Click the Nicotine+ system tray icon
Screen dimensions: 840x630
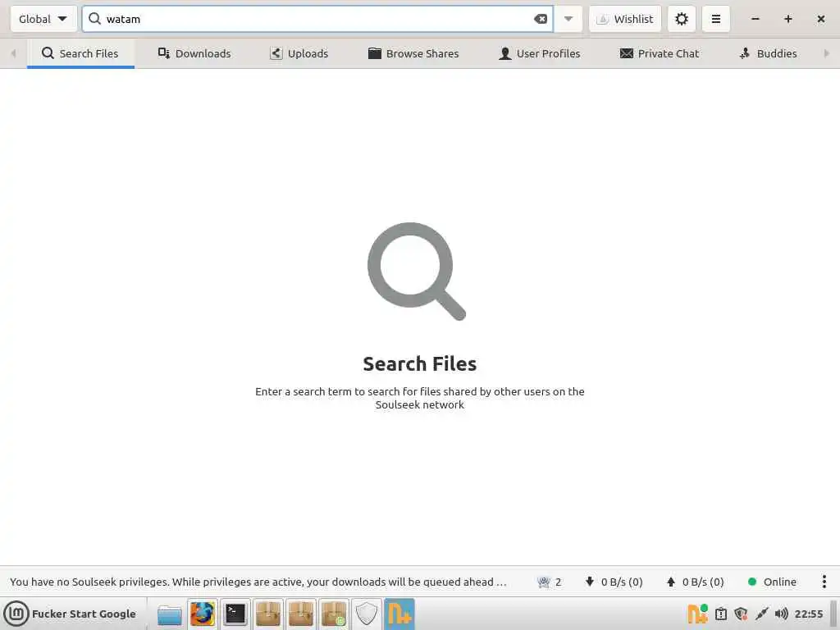697,614
